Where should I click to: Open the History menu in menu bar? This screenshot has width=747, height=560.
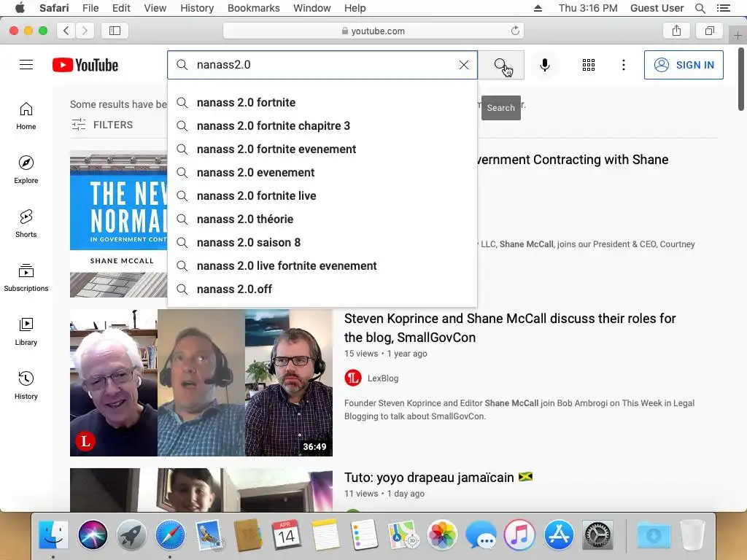[x=197, y=8]
